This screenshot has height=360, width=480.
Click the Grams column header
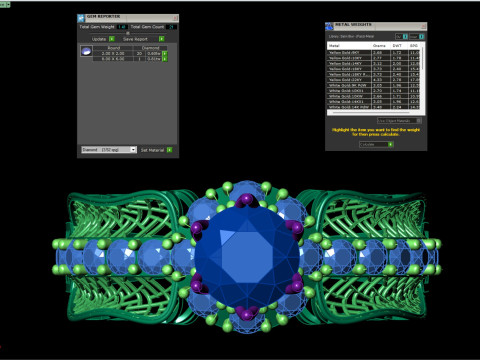point(380,46)
